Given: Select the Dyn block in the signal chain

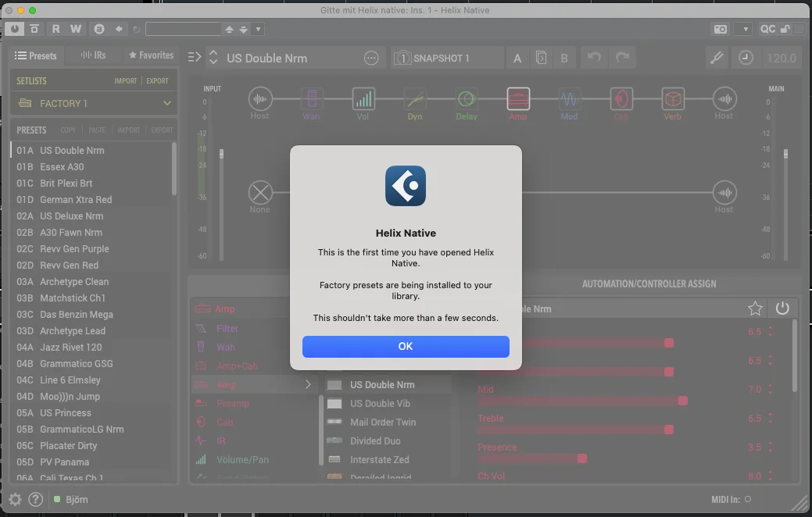Looking at the screenshot, I should pos(415,99).
